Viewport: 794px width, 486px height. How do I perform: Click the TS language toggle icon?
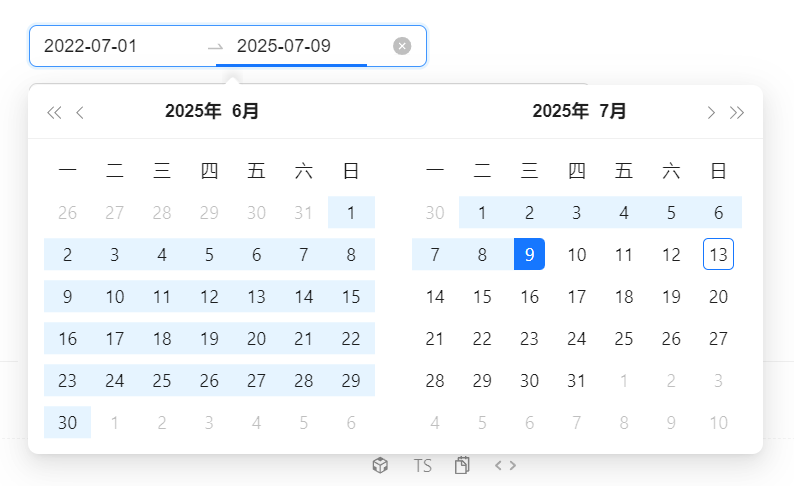click(x=423, y=465)
